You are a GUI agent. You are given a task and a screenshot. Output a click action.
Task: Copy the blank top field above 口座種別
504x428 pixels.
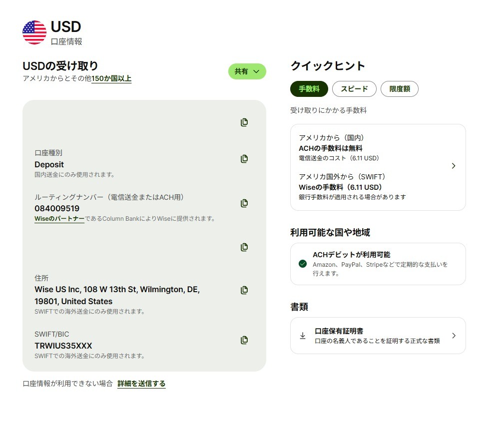[x=244, y=122]
